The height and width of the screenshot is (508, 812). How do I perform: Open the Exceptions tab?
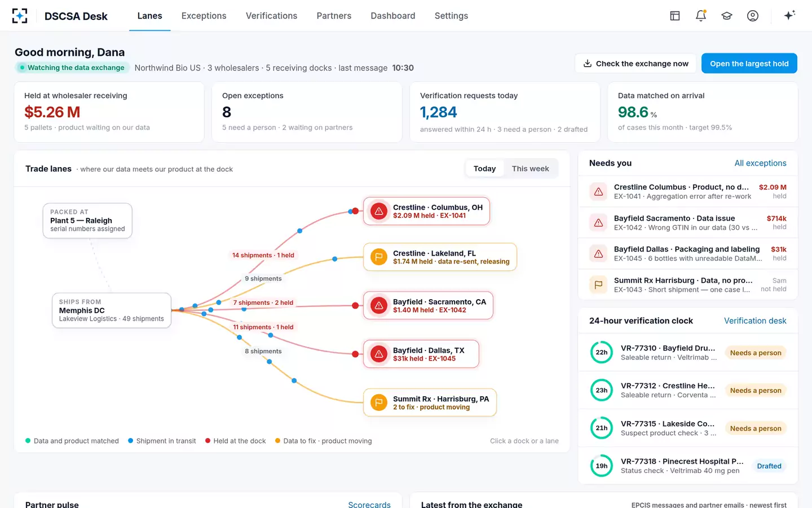(x=204, y=16)
